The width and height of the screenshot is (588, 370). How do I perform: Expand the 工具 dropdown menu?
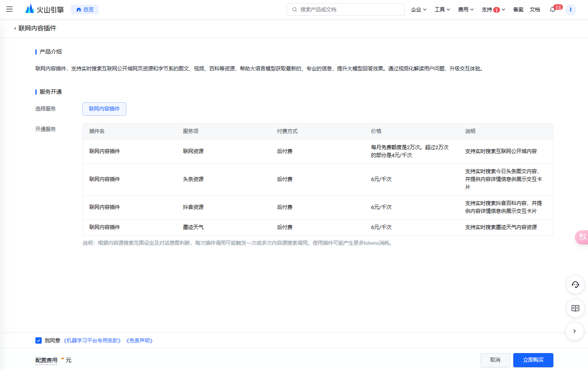point(442,9)
